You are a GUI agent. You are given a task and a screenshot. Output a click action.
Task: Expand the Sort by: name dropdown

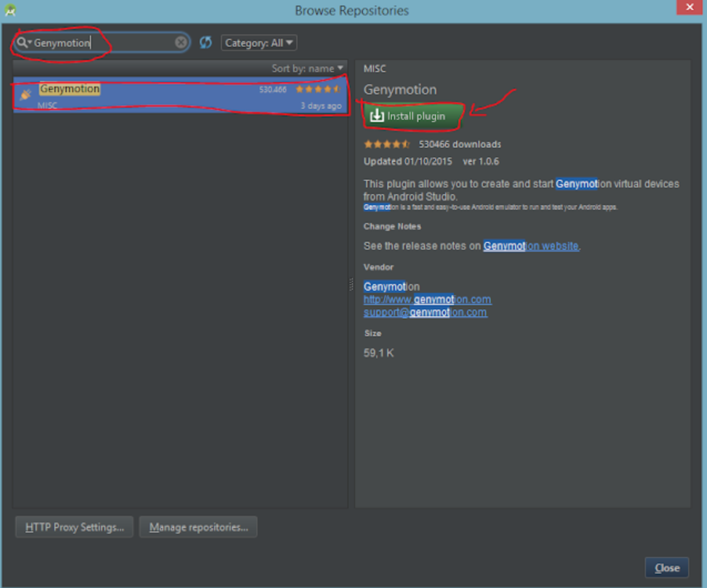click(307, 68)
